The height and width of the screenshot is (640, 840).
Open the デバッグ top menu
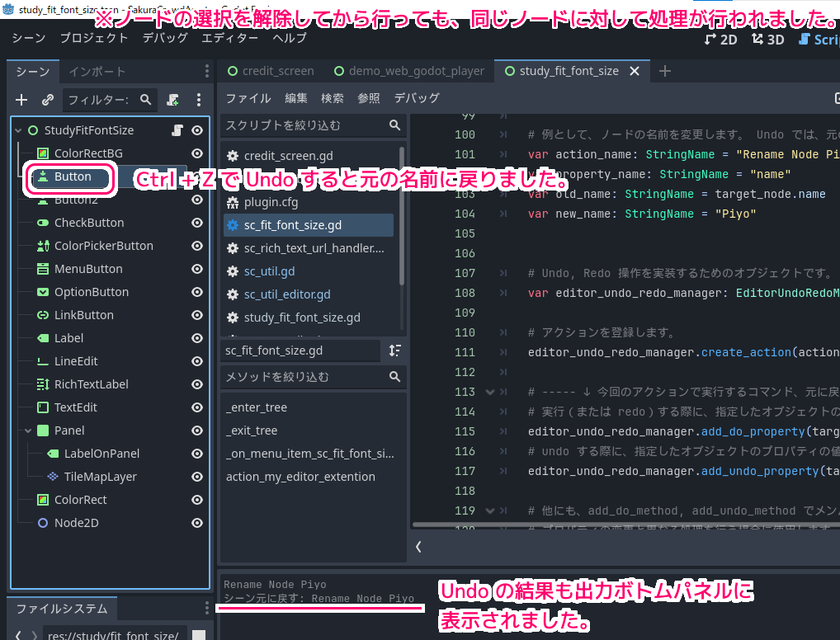(165, 38)
